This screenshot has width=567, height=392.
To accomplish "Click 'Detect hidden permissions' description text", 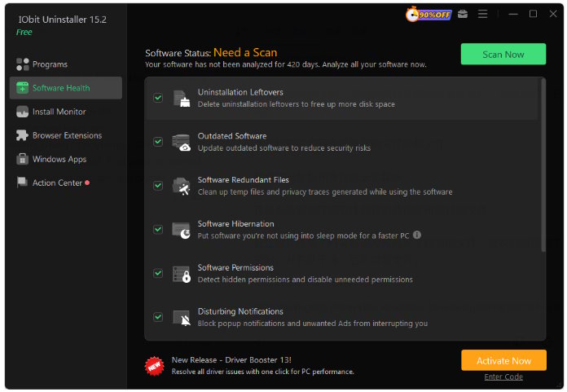I will (x=305, y=280).
